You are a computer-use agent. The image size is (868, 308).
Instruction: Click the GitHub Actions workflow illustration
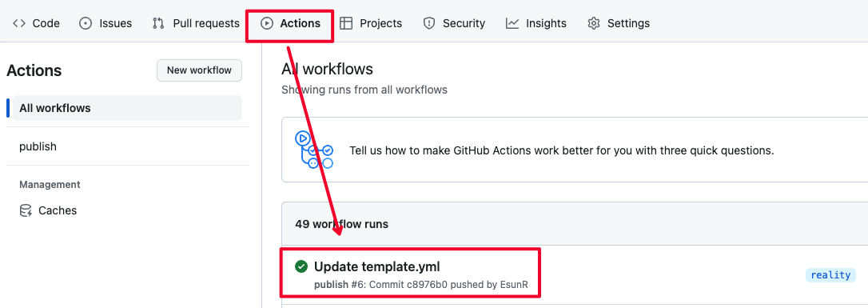(313, 150)
